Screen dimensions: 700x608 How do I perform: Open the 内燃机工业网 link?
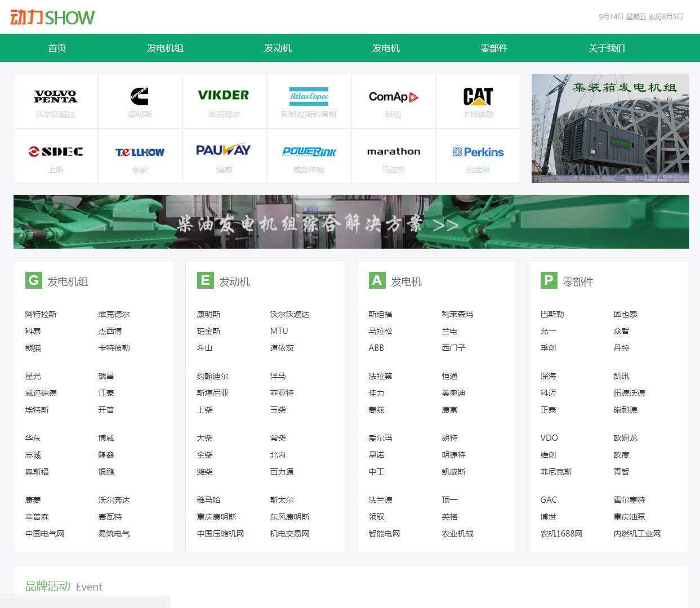click(637, 534)
